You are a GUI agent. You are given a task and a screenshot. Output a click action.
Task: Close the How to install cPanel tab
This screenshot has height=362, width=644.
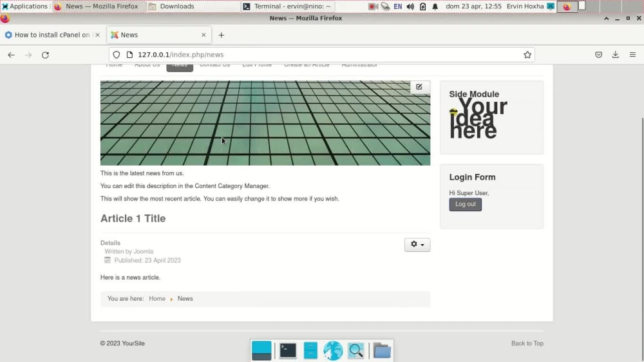tap(97, 35)
